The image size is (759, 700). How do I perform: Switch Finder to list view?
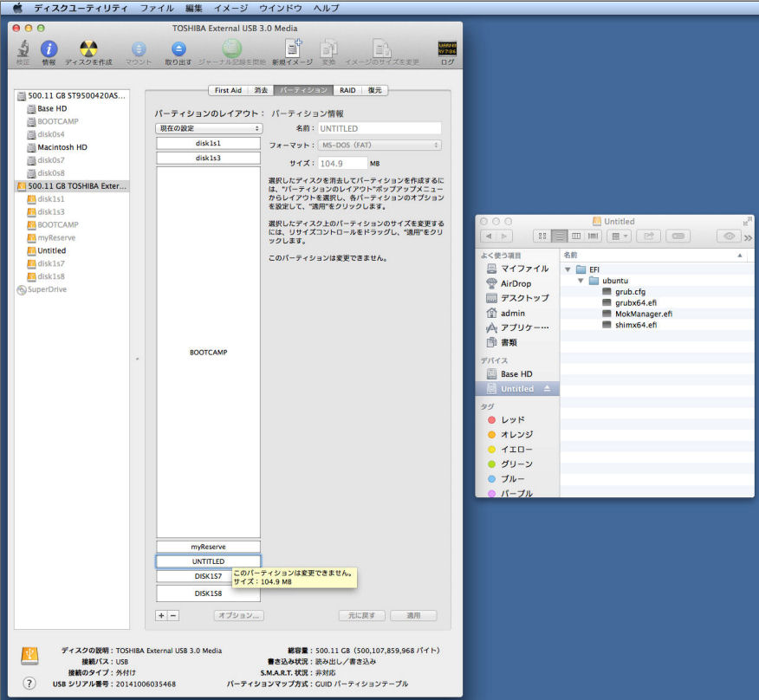(x=559, y=237)
